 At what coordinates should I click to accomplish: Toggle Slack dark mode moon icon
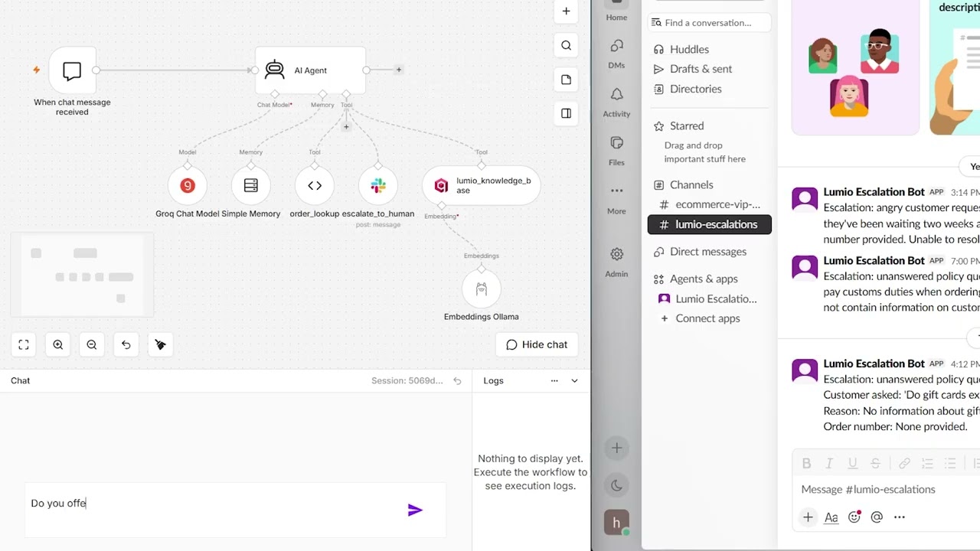click(x=616, y=485)
